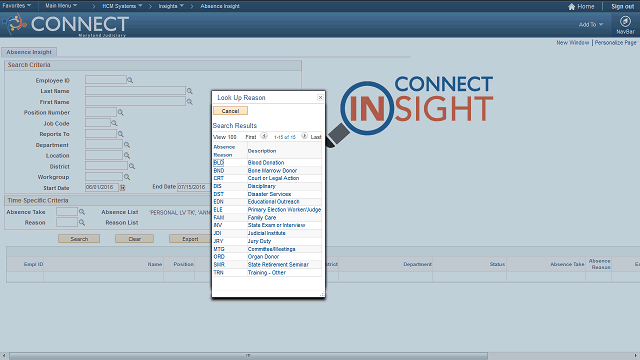Open Reports To lookup magnifier
The height and width of the screenshot is (360, 640).
pyautogui.click(x=120, y=134)
